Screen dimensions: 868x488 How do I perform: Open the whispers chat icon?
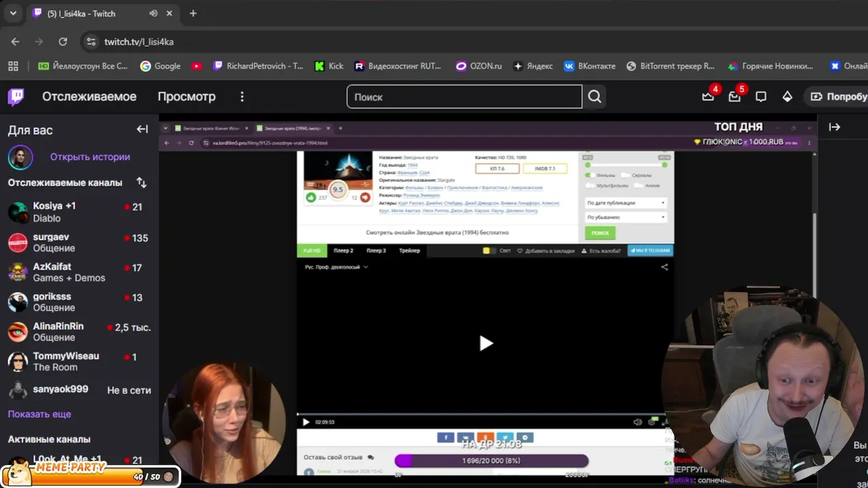[x=761, y=97]
